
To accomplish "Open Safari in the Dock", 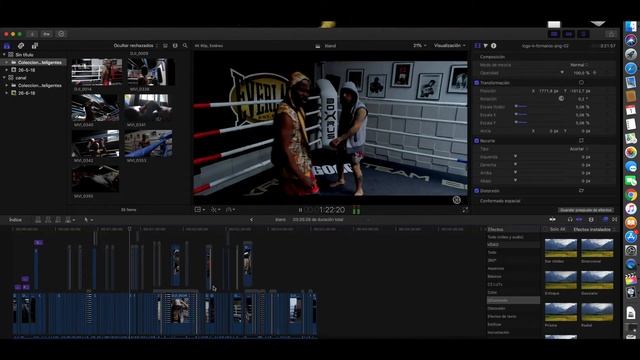I will pos(631,68).
